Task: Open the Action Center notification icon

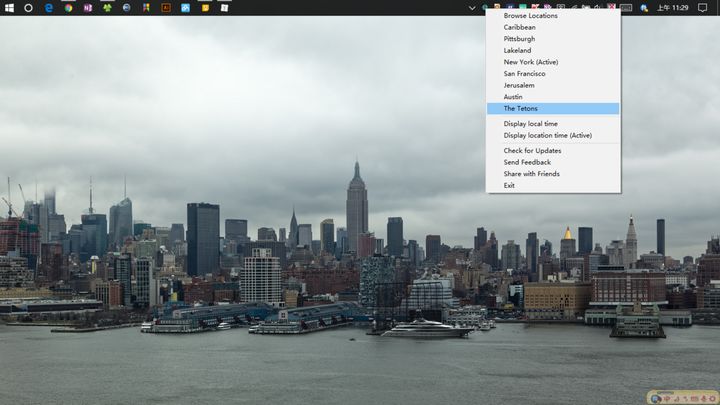Action: 702,7
